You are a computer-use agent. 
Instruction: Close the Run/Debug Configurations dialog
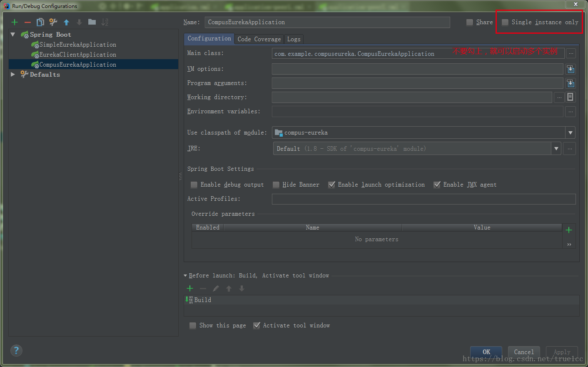point(576,4)
